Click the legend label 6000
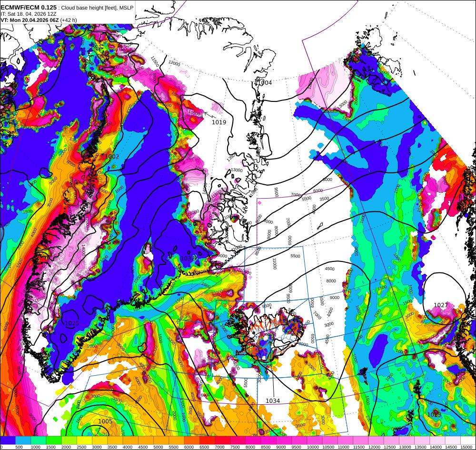 [189, 447]
